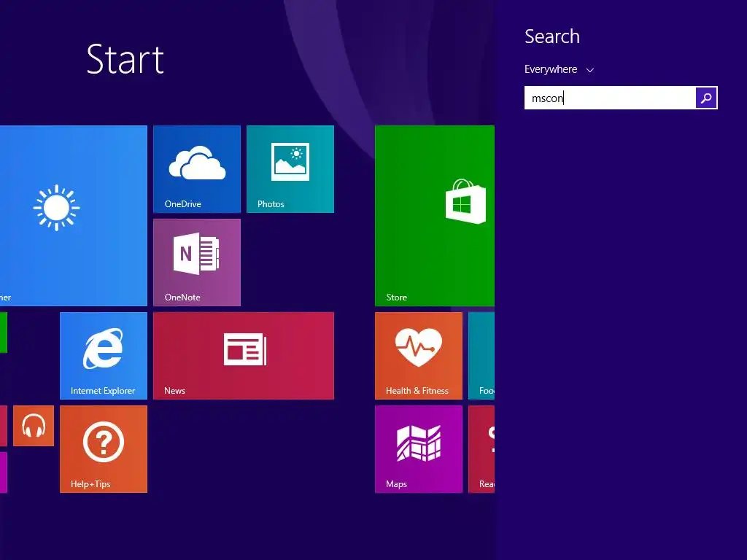Click the Search heading text
The width and height of the screenshot is (747, 560).
(552, 36)
